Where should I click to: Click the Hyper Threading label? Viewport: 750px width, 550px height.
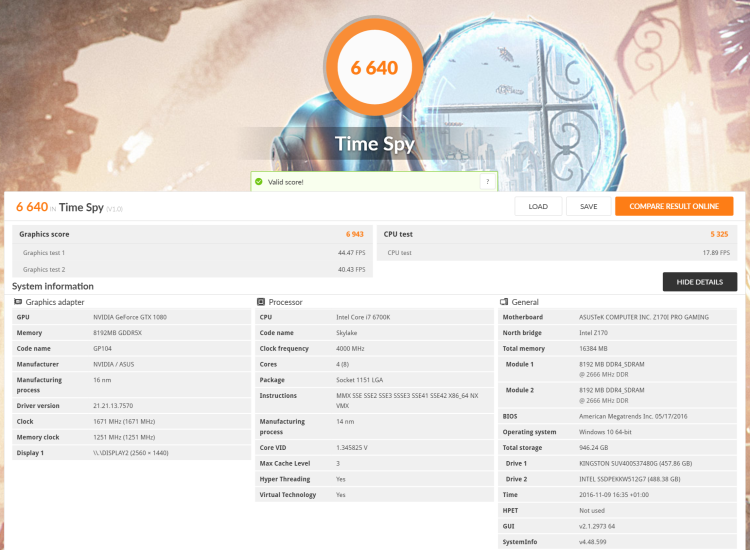(285, 479)
